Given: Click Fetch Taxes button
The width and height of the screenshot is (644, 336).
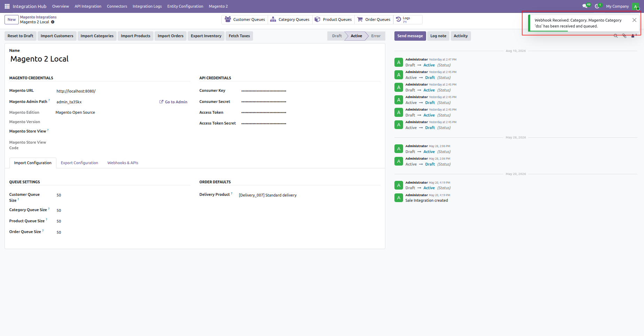Looking at the screenshot, I should pos(239,36).
